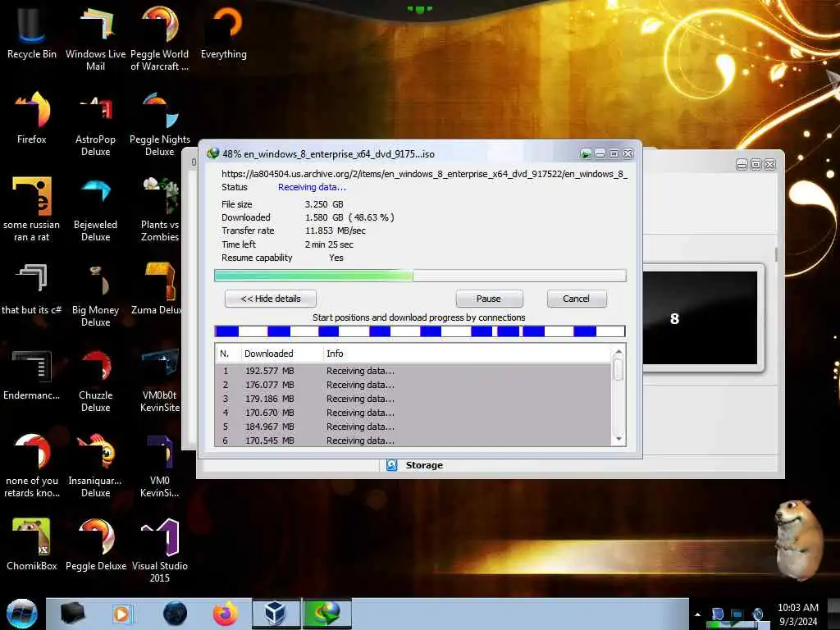The width and height of the screenshot is (840, 630).
Task: Click the N. column header
Action: click(227, 354)
